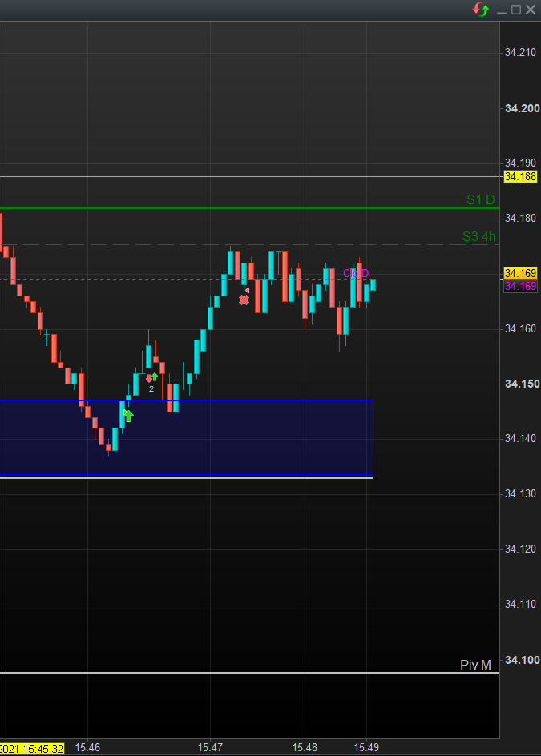Click the 34.210 price axis label
541x756 pixels.
(x=520, y=53)
